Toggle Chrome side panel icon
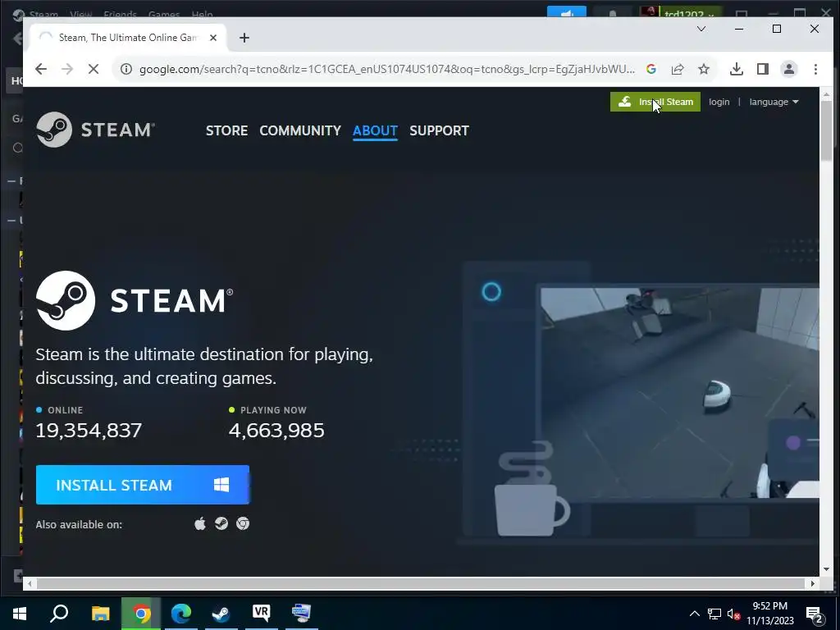Image resolution: width=840 pixels, height=630 pixels. (763, 69)
